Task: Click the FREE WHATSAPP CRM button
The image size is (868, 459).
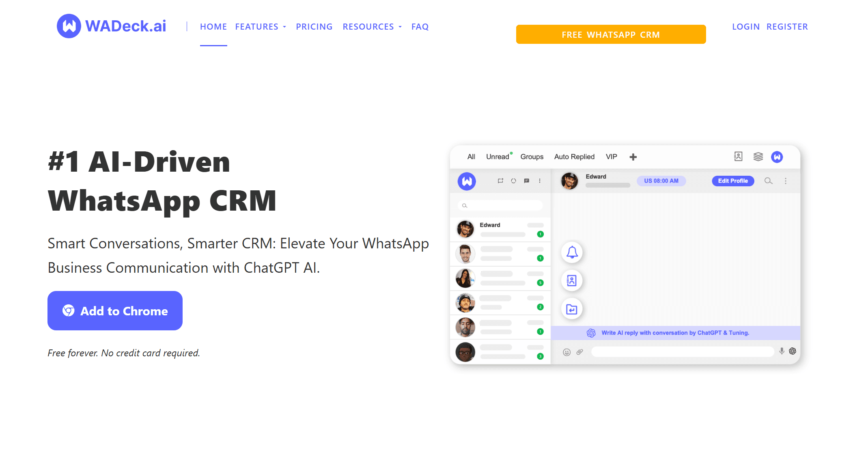Action: pos(611,34)
